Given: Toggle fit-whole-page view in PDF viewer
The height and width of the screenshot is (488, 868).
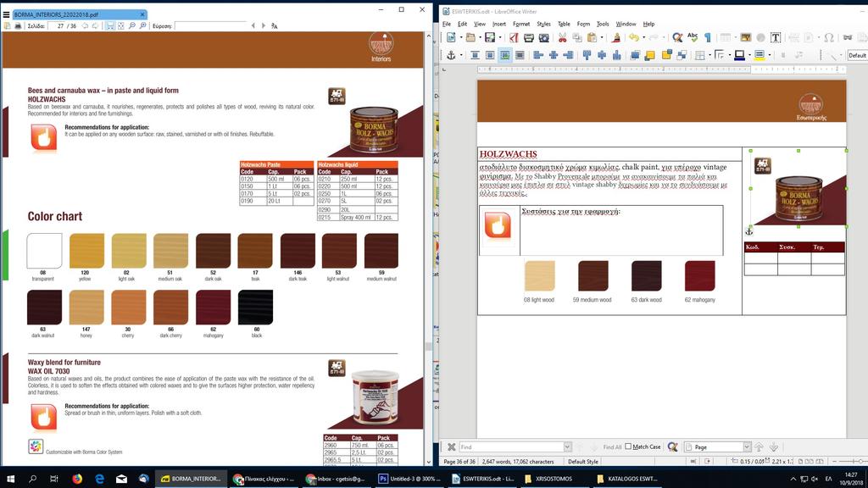Looking at the screenshot, I should [121, 26].
